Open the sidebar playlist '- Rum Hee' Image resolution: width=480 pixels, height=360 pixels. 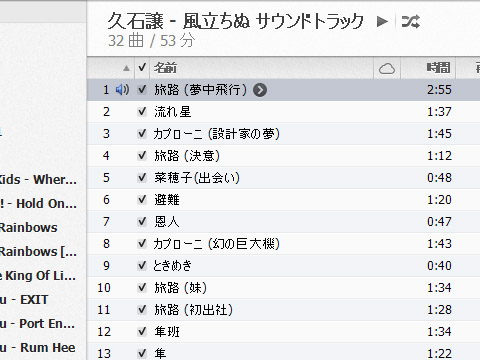[38, 348]
